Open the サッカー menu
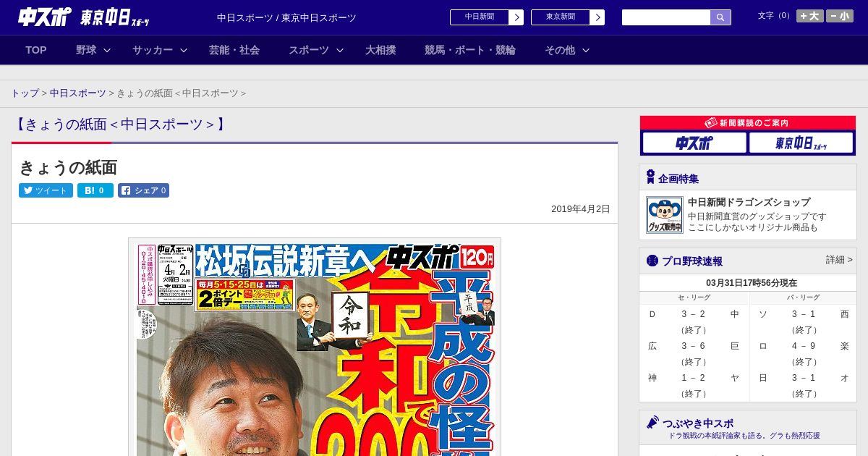Viewport: 868px width, 456px height. click(153, 50)
